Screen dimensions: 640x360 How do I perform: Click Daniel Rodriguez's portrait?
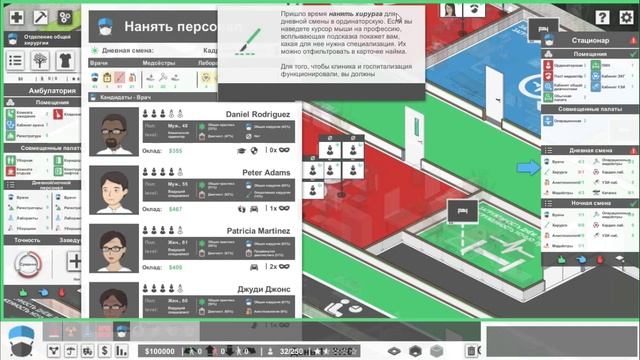click(114, 132)
